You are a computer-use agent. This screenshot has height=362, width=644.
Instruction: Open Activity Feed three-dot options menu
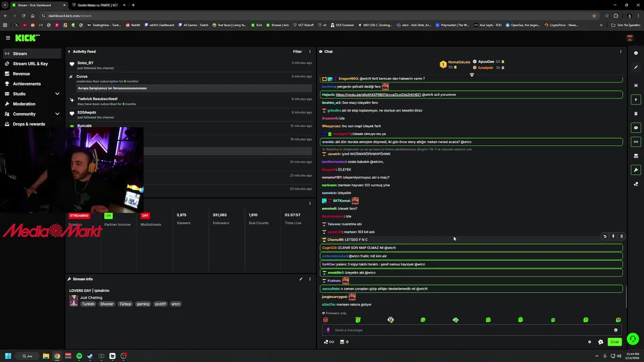point(310,51)
